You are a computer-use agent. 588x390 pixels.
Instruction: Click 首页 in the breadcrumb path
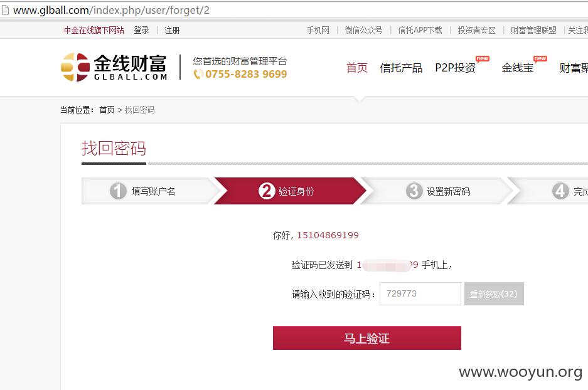click(x=107, y=110)
